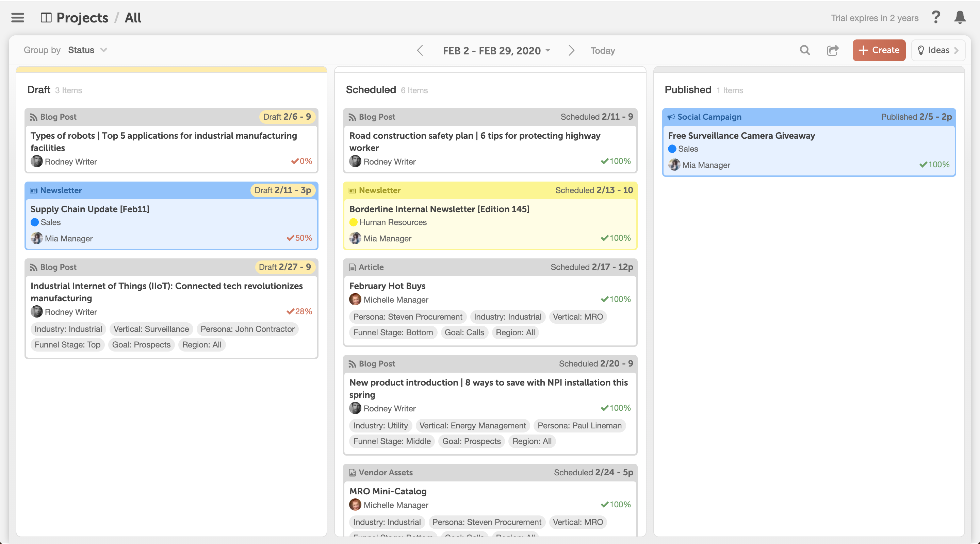
Task: Click the Vertical: Energy Management tag
Action: point(473,426)
